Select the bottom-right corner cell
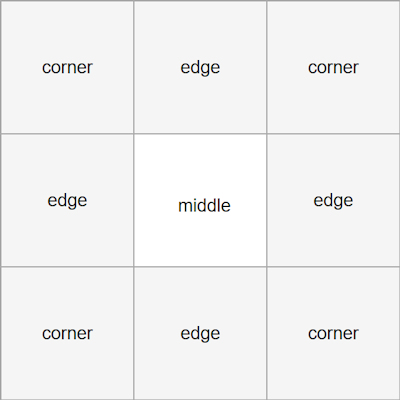This screenshot has width=400, height=400. (x=333, y=333)
